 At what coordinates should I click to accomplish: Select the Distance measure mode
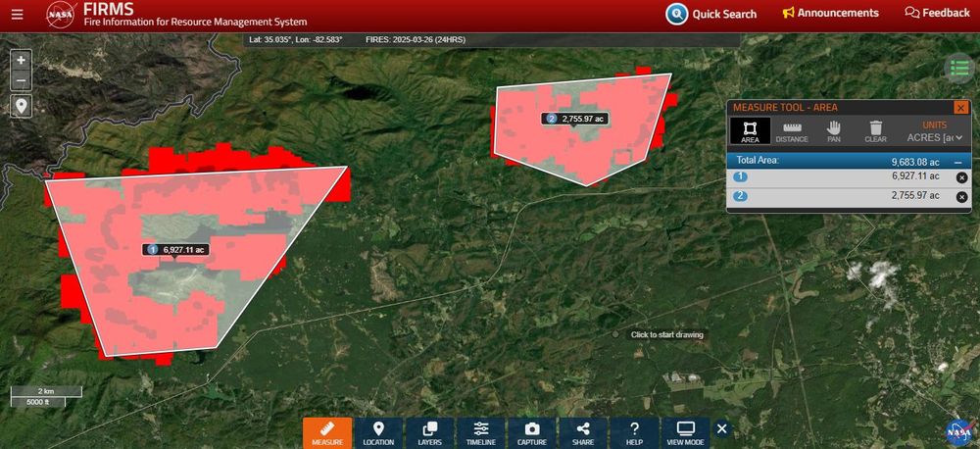(x=792, y=130)
